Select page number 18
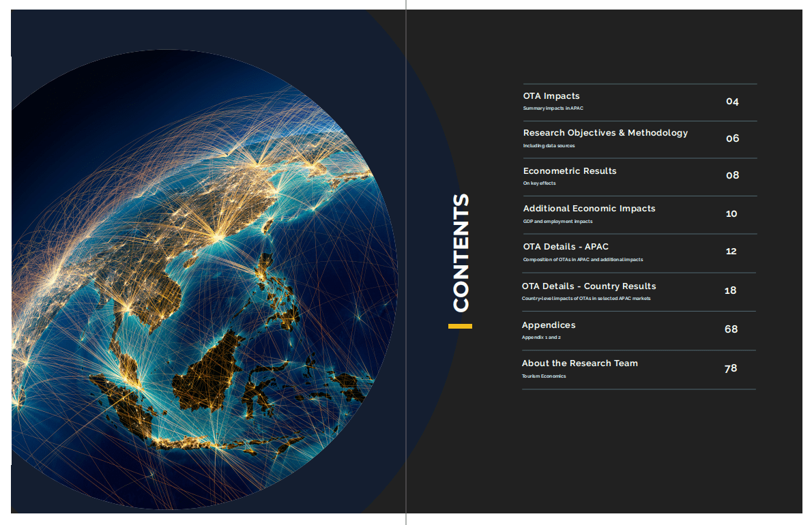The image size is (812, 525). tap(730, 290)
